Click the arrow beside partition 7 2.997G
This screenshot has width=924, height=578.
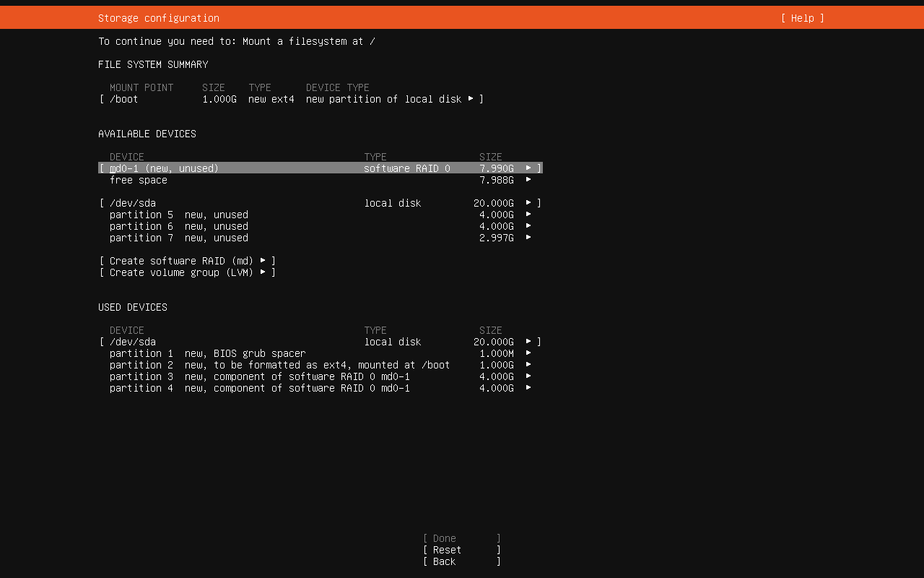[528, 238]
